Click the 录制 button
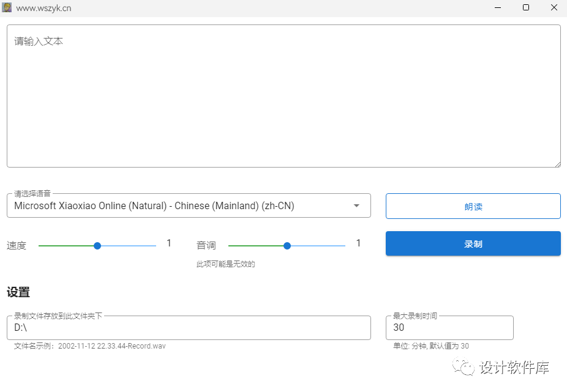The width and height of the screenshot is (567, 392). (x=473, y=244)
